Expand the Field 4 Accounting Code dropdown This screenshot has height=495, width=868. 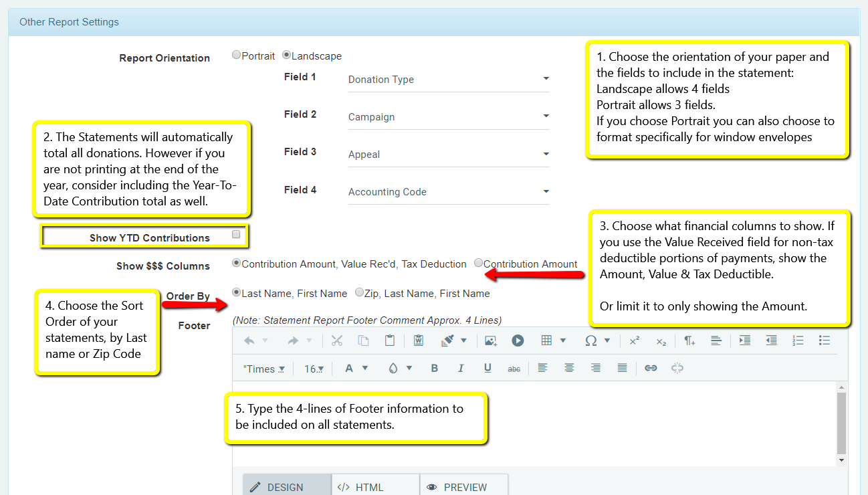point(448,192)
